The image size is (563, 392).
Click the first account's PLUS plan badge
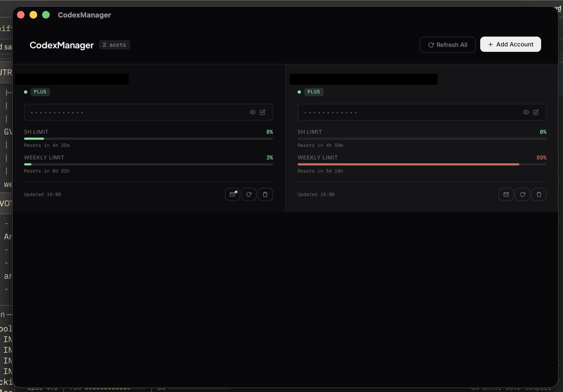click(40, 92)
